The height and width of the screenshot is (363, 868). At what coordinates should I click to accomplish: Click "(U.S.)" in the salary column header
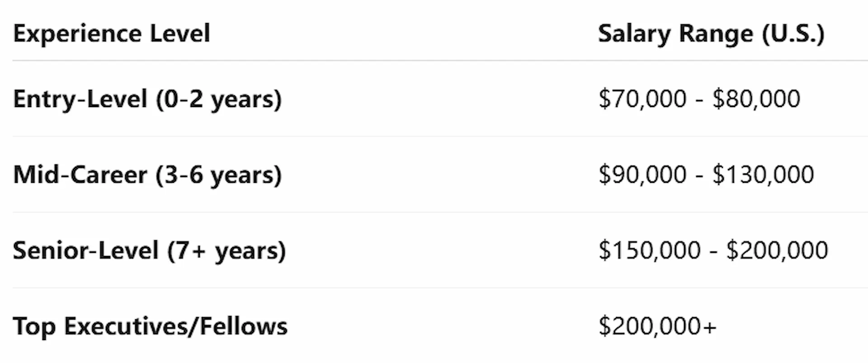[793, 33]
